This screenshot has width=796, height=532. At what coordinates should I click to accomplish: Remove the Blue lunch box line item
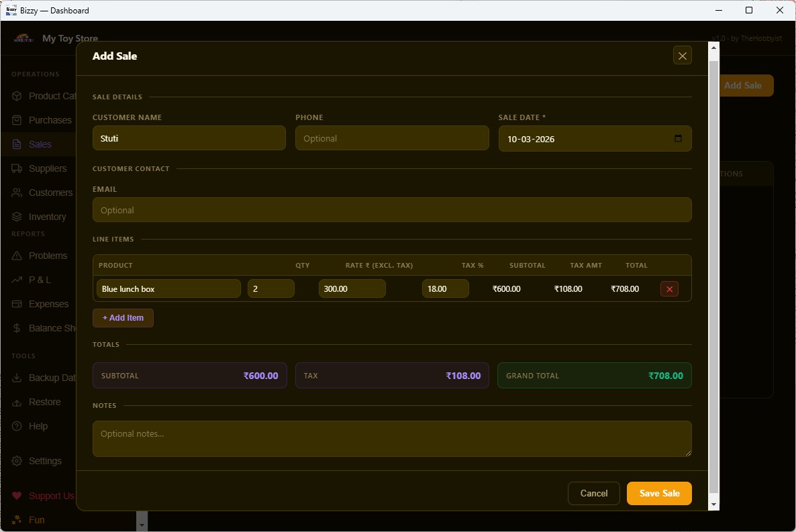pos(669,288)
